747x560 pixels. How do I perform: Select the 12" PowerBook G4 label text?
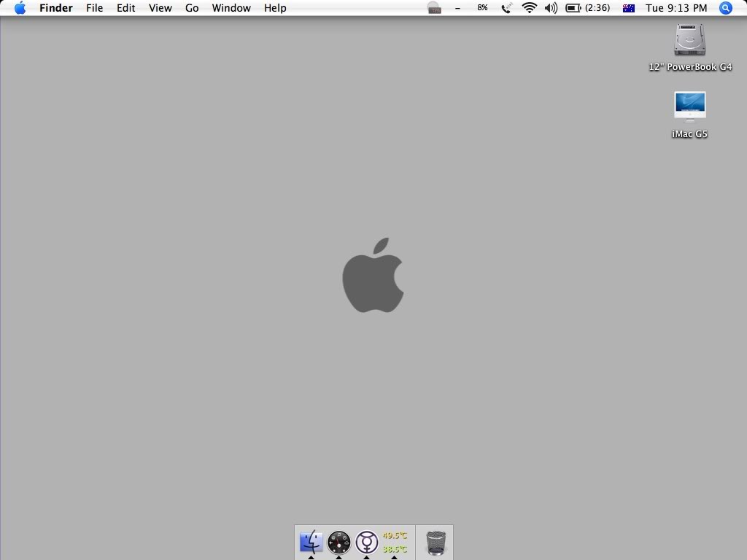click(690, 67)
